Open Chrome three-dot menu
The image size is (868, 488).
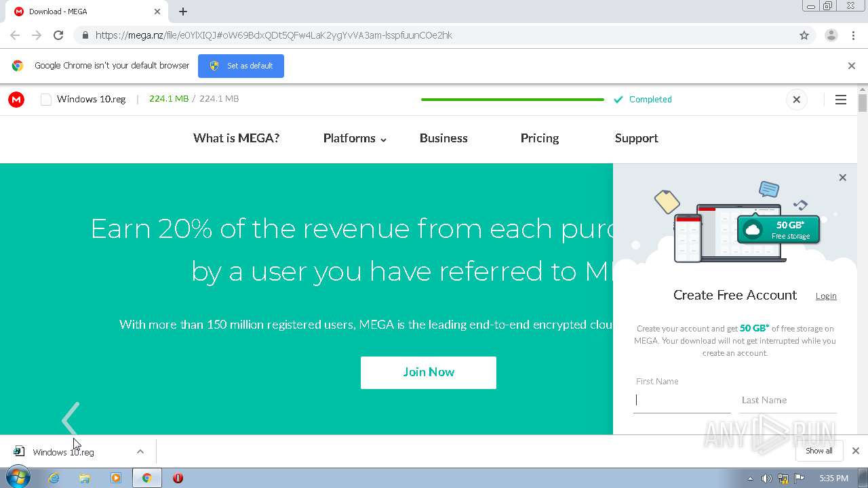point(853,35)
